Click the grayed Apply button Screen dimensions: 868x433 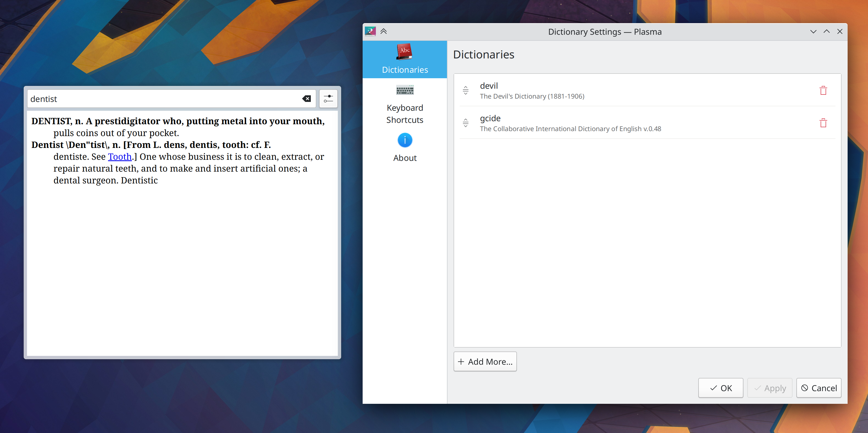click(770, 388)
